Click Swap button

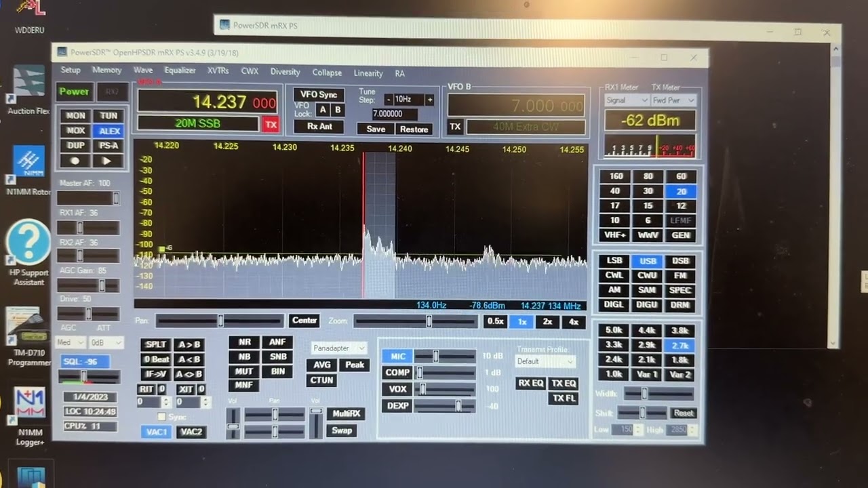pyautogui.click(x=342, y=430)
